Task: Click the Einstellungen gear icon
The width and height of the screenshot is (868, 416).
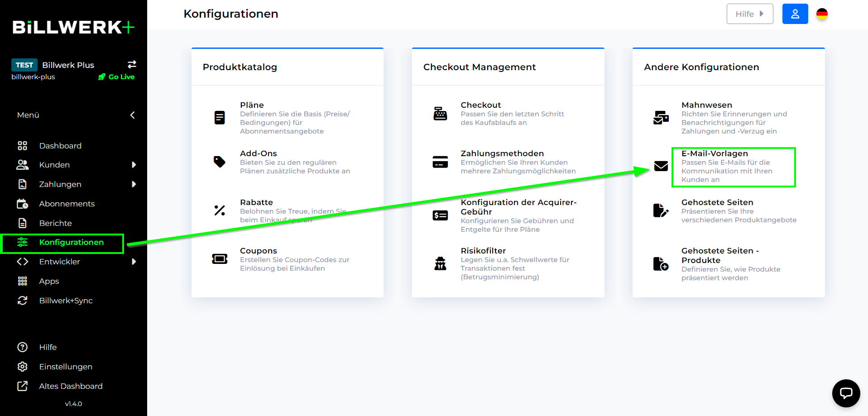Action: tap(22, 367)
